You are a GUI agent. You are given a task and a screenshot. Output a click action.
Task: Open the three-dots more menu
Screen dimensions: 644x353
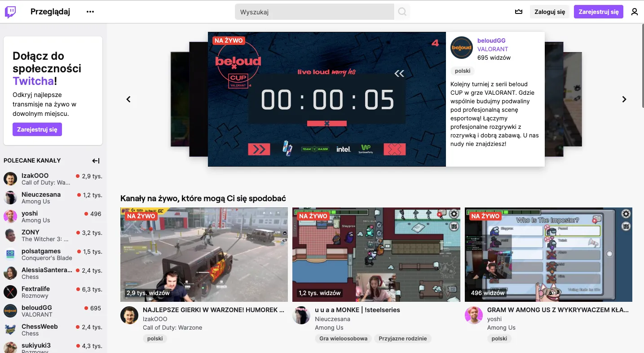tap(90, 12)
